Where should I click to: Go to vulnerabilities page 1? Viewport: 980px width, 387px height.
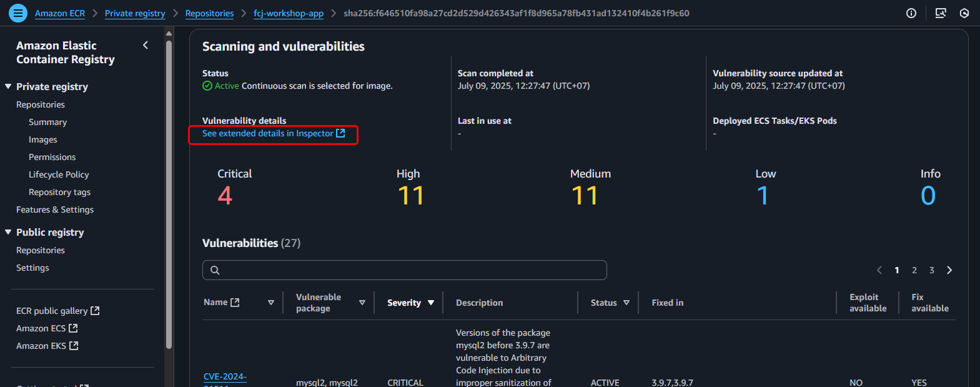[897, 270]
